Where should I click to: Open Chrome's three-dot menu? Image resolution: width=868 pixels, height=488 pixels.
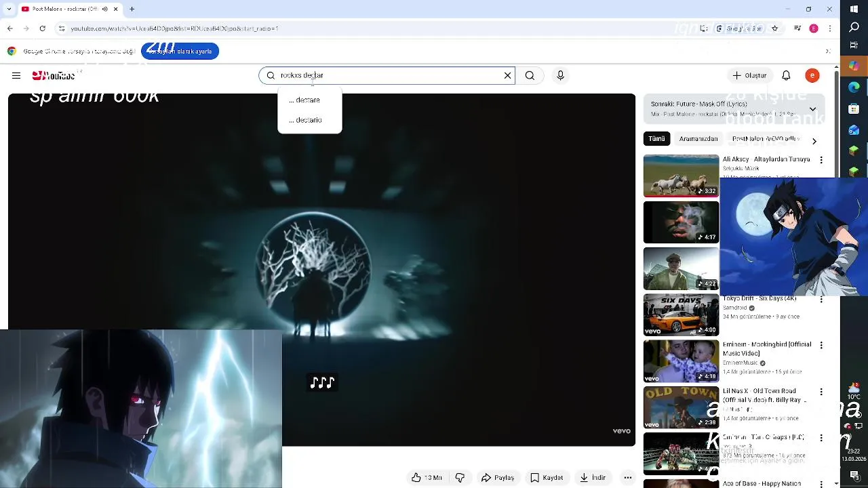pos(830,28)
